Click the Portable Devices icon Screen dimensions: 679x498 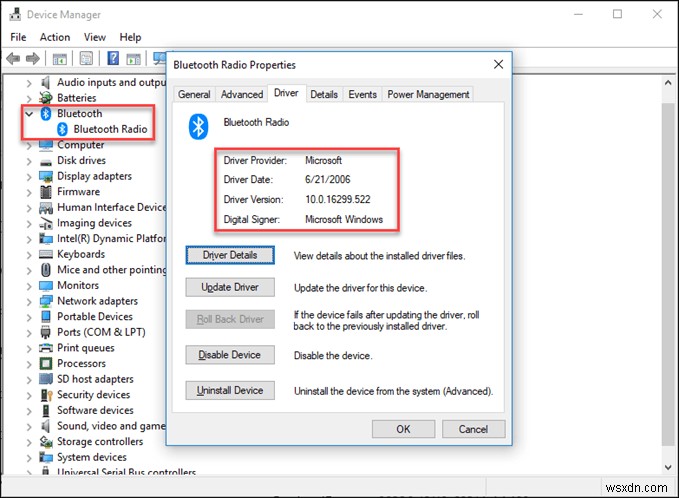46,317
